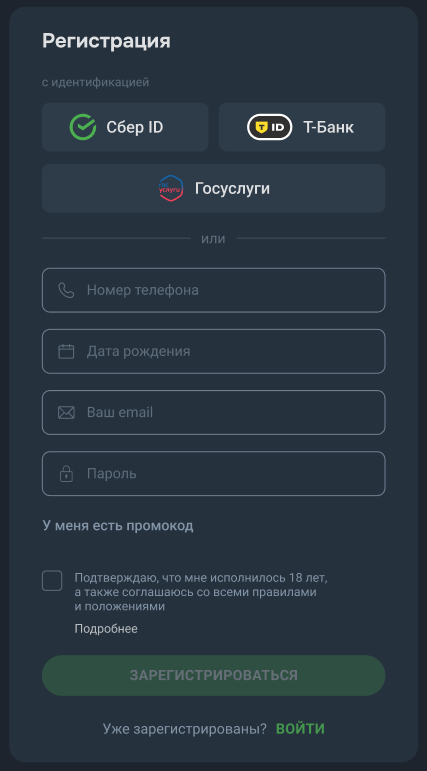The height and width of the screenshot is (771, 427).
Task: Click the calendar icon in birth date field
Action: [x=66, y=351]
